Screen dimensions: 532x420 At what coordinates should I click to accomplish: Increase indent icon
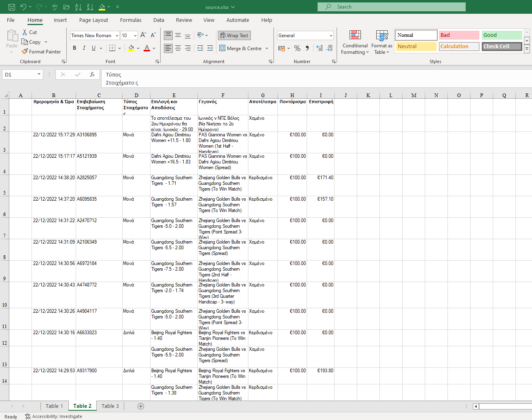pyautogui.click(x=210, y=48)
